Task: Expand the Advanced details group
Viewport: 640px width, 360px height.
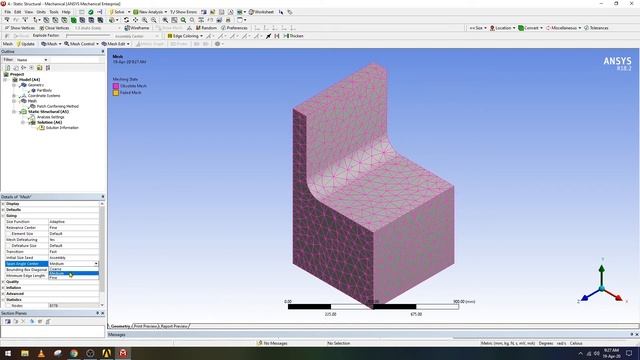Action: tap(3, 293)
